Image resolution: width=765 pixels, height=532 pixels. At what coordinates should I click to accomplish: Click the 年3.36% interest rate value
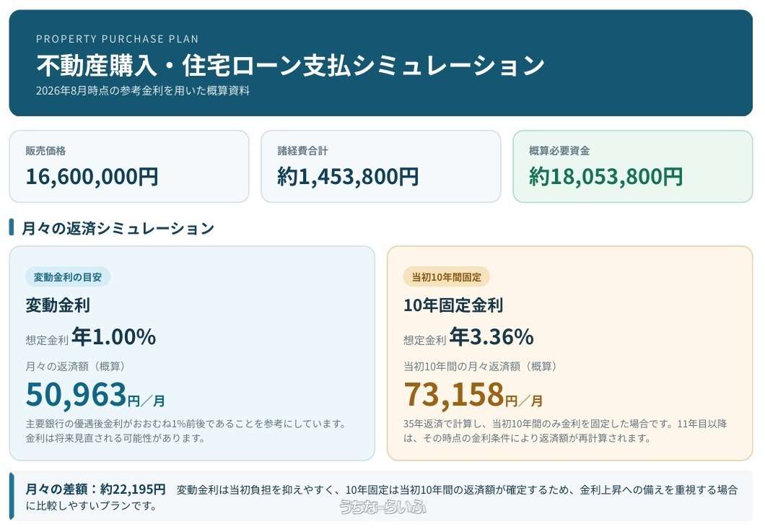(491, 337)
